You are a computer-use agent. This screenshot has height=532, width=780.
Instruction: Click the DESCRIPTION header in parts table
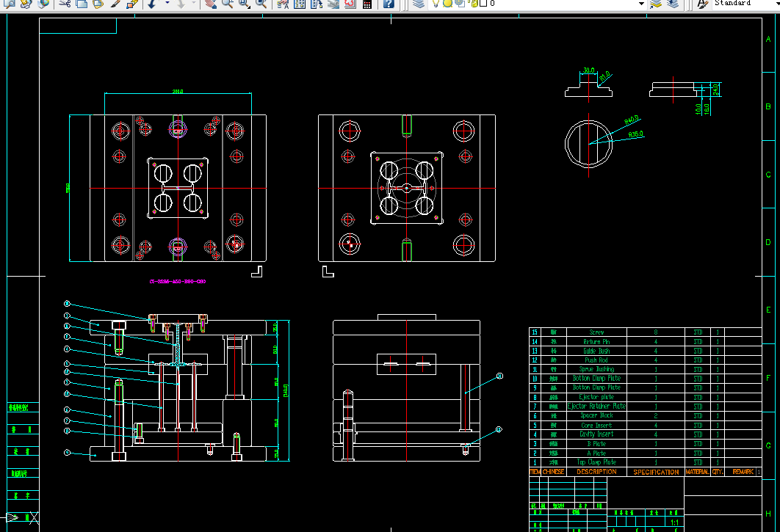(x=596, y=472)
